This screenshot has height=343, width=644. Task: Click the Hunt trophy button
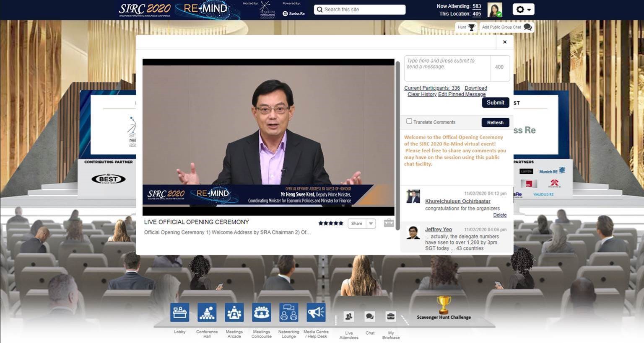(x=466, y=27)
